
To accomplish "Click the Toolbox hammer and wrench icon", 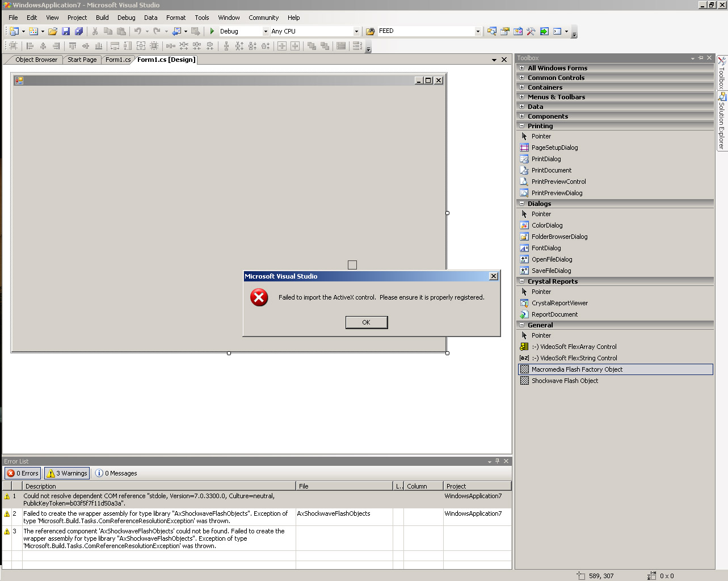I will [531, 31].
